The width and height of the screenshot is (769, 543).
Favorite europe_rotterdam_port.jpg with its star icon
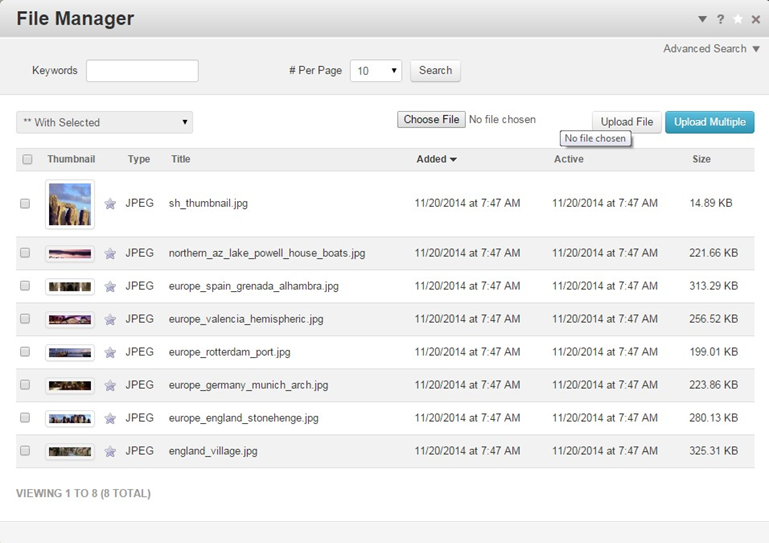coord(110,352)
